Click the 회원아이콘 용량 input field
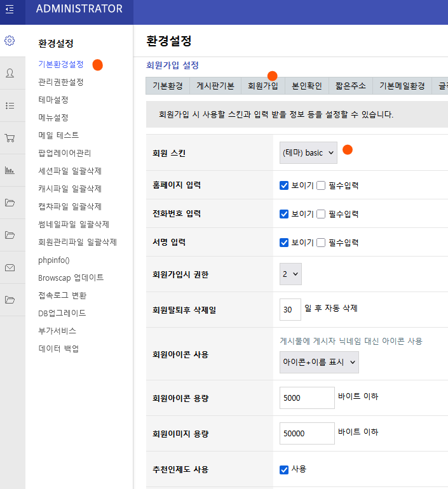The image size is (448, 489). click(x=308, y=398)
